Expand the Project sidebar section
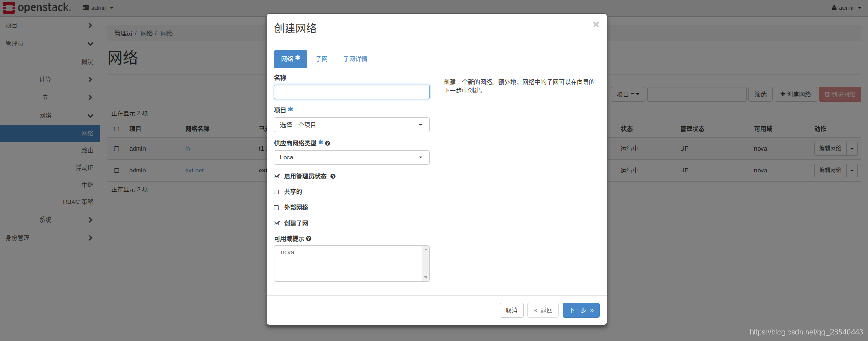868x341 pixels. pos(50,26)
